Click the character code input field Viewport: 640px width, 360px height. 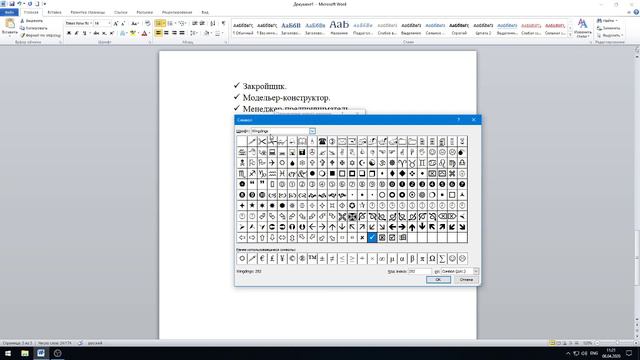pos(419,271)
